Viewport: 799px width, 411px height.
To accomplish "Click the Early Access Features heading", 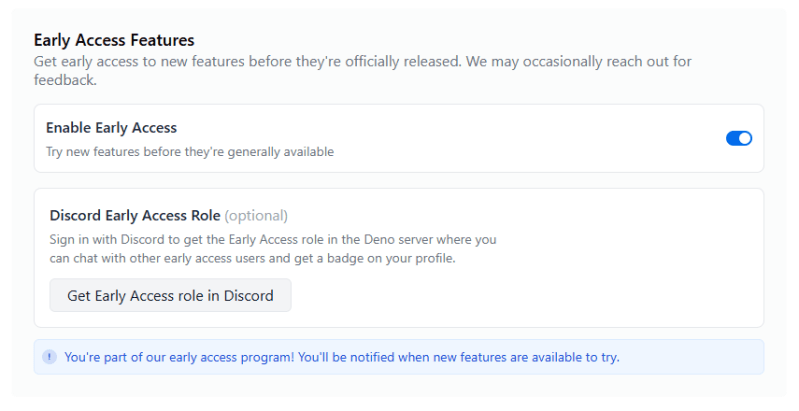I will 114,40.
